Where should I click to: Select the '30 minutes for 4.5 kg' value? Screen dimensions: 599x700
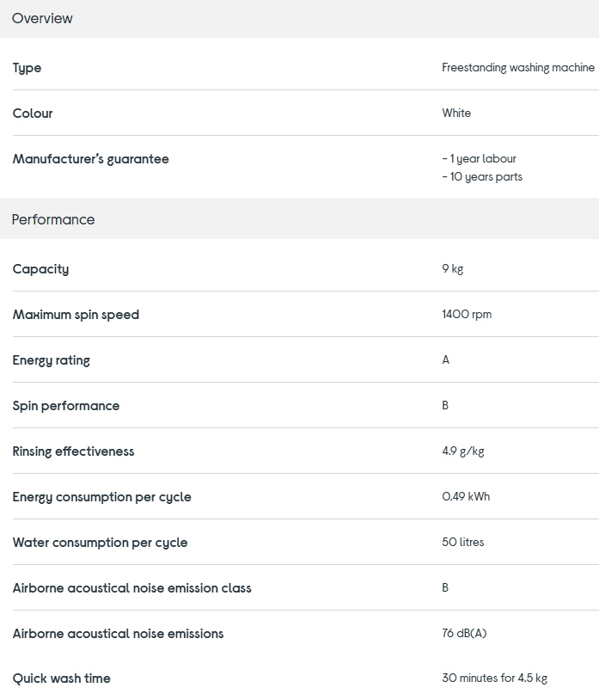[x=494, y=679]
